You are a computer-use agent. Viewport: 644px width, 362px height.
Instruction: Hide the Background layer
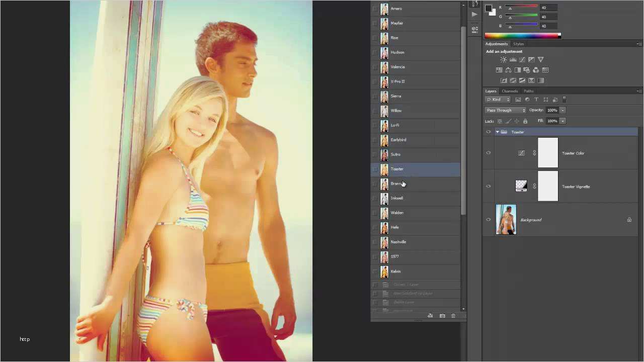click(488, 220)
